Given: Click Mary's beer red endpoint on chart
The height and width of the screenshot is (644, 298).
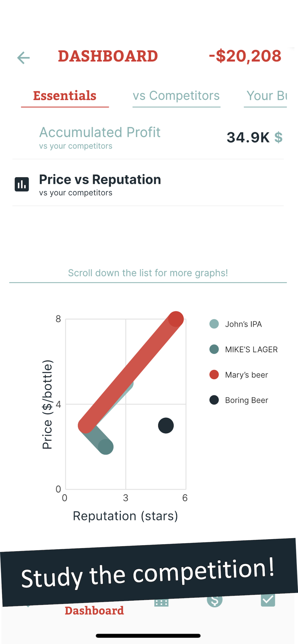Looking at the screenshot, I should click(176, 319).
